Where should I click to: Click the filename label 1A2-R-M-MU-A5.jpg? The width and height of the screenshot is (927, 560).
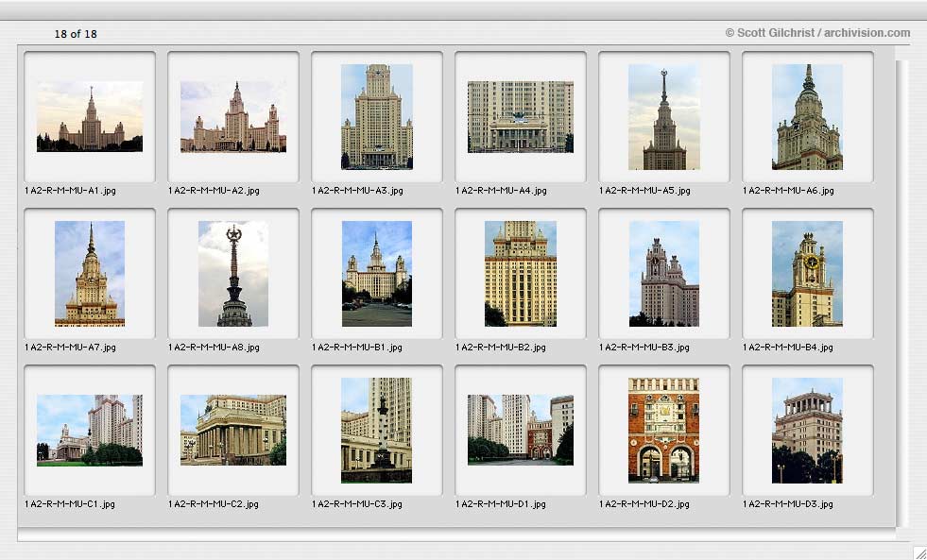[x=645, y=190]
